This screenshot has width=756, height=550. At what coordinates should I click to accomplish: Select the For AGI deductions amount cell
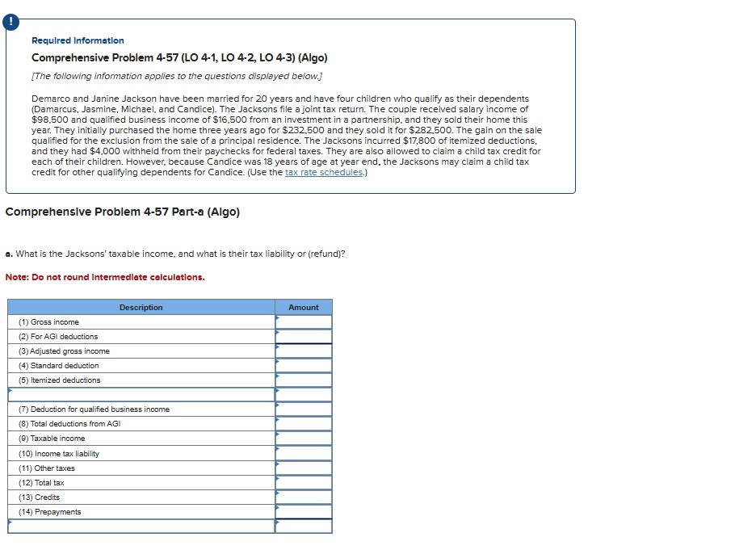[305, 336]
